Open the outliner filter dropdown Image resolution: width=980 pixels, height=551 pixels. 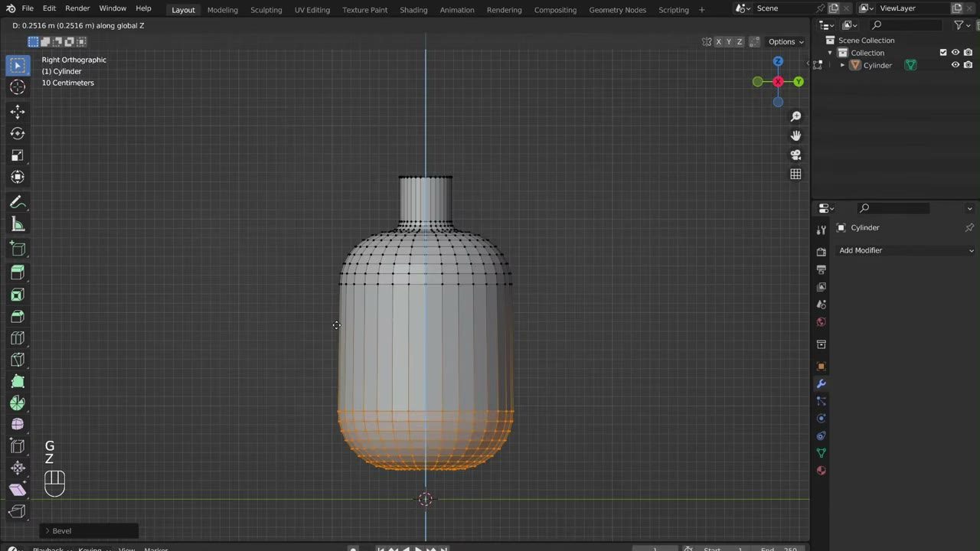(962, 25)
